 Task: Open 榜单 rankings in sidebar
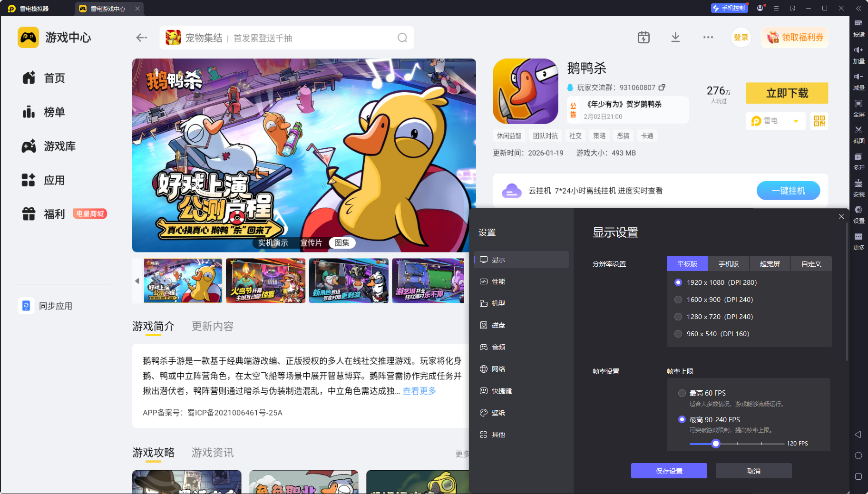click(44, 112)
